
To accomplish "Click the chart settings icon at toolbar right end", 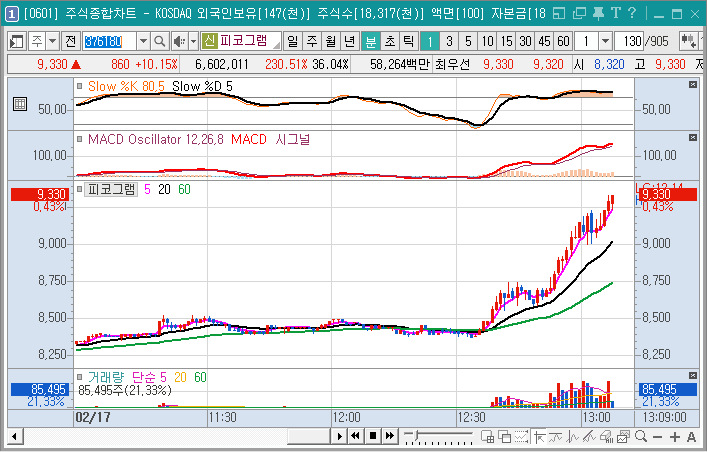I will point(689,42).
